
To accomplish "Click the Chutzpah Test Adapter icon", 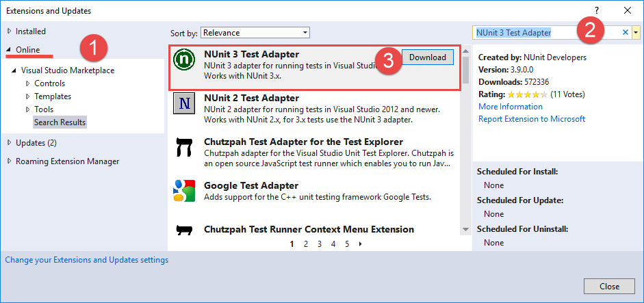I will [x=184, y=149].
